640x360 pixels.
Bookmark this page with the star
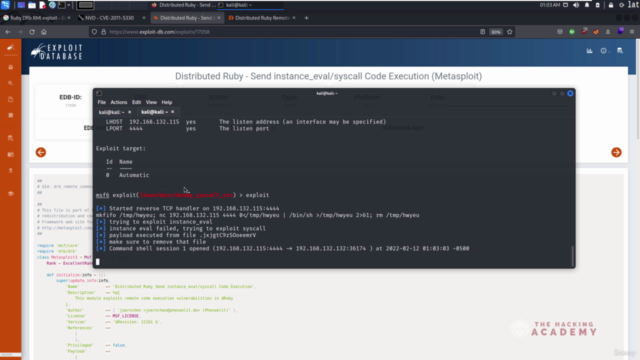pos(510,32)
